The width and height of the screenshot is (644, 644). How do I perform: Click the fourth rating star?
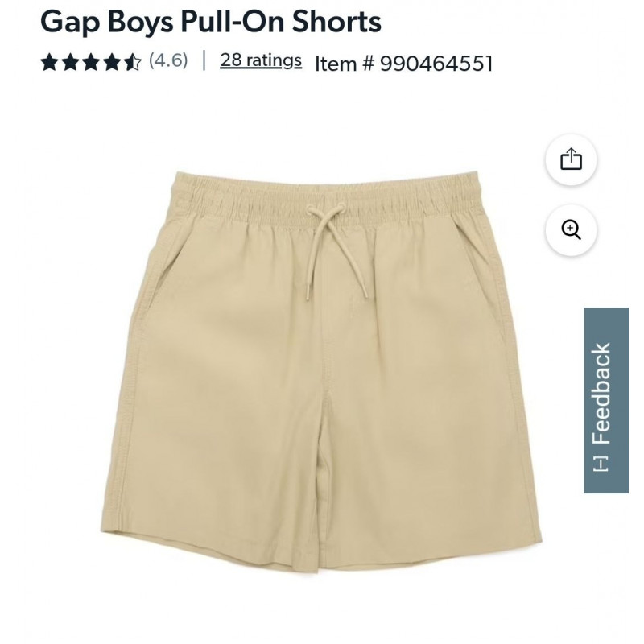coord(112,62)
